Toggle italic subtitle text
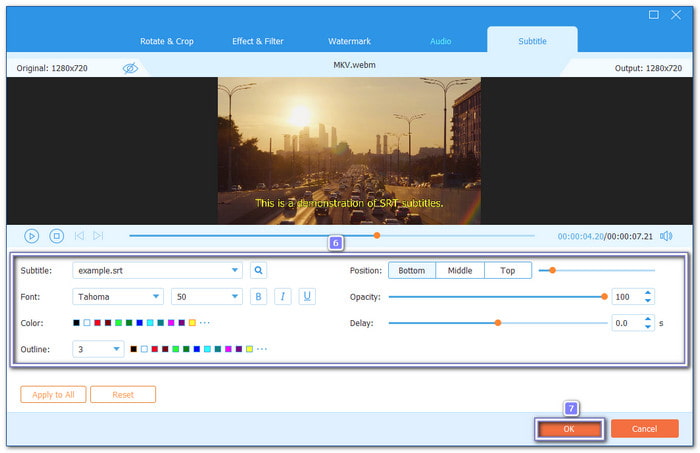 coord(283,296)
